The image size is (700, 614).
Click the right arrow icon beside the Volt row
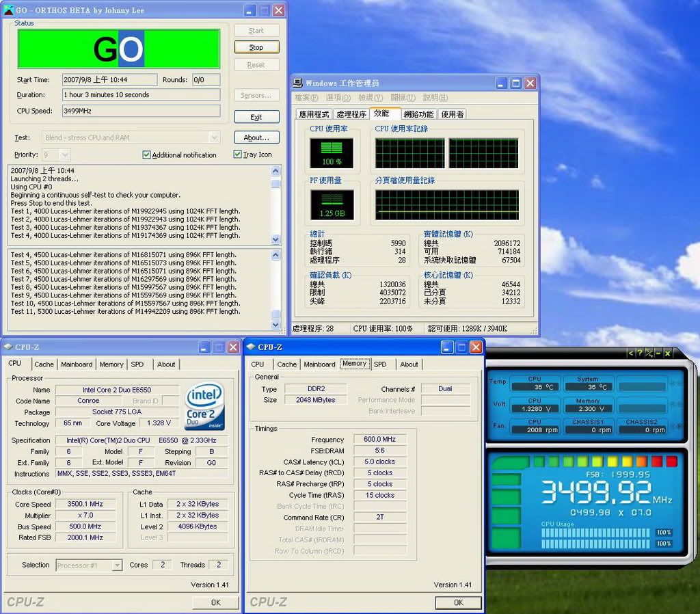point(679,404)
